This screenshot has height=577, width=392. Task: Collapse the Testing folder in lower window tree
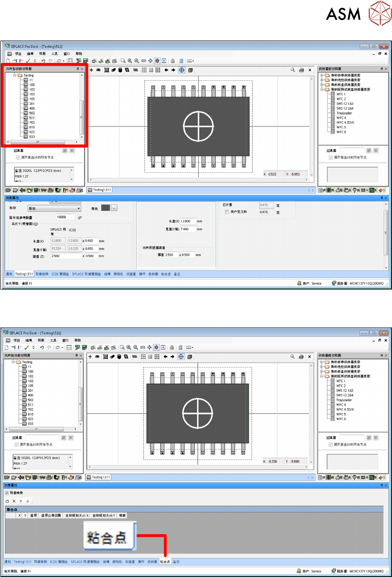(13, 362)
